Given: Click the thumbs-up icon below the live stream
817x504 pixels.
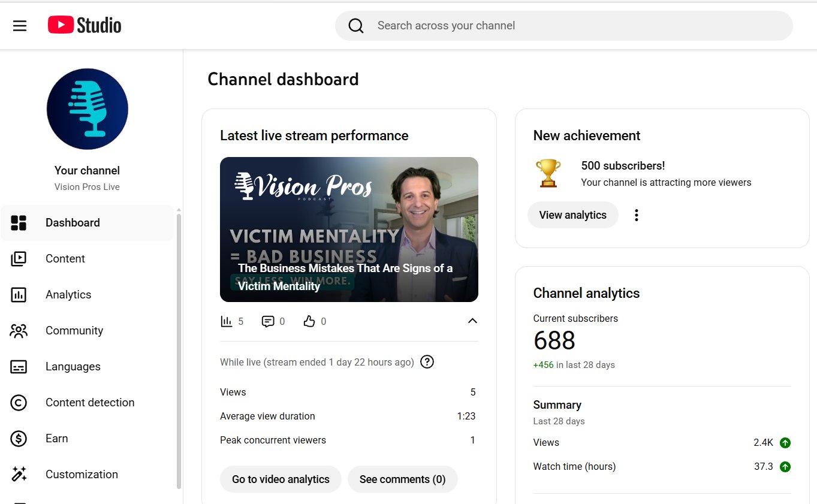Looking at the screenshot, I should point(308,321).
